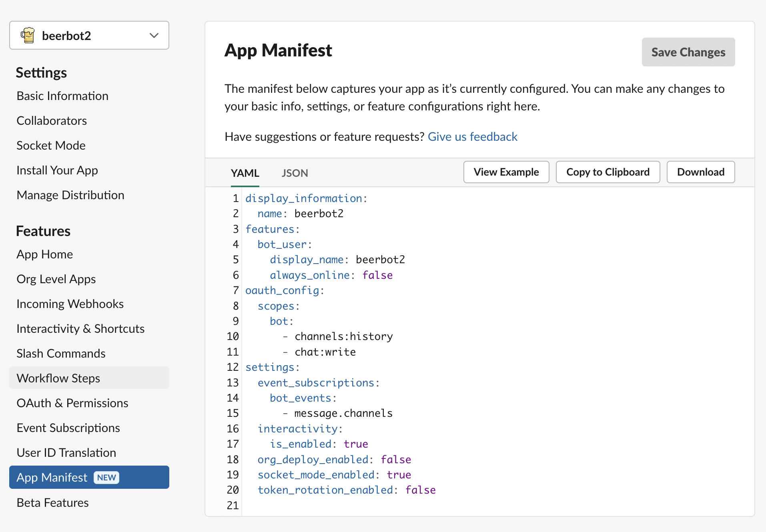Open Event Subscriptions page

tap(68, 428)
